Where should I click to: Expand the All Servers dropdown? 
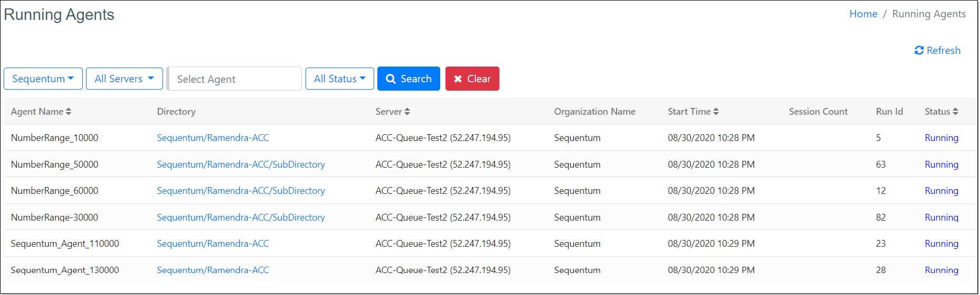pos(124,79)
